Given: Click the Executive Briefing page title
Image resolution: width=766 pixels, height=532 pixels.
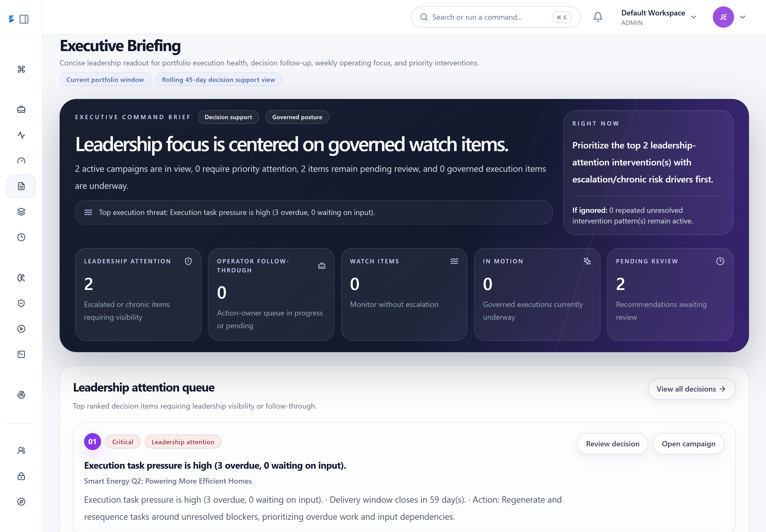Looking at the screenshot, I should coord(120,46).
